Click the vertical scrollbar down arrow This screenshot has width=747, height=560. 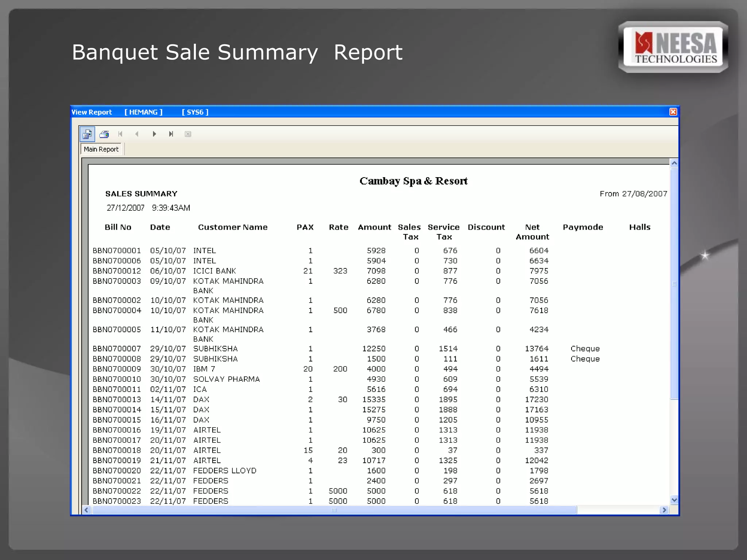674,500
